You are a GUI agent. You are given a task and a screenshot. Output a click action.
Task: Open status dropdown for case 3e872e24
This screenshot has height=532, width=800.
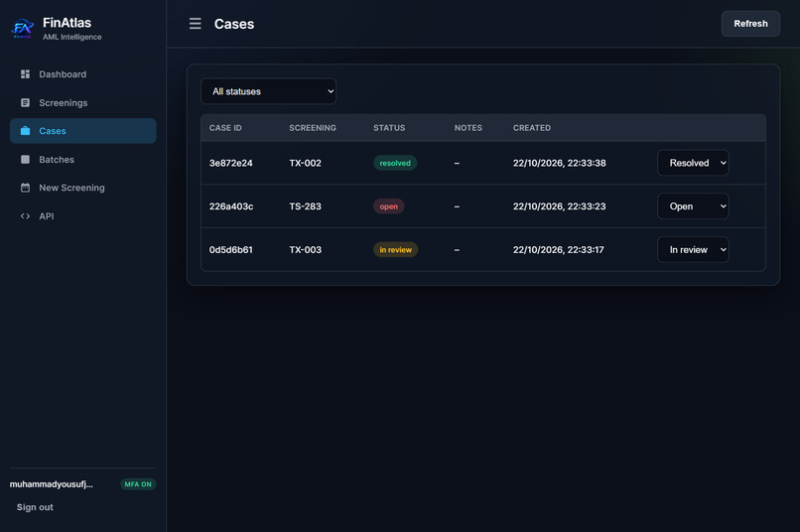pos(693,163)
